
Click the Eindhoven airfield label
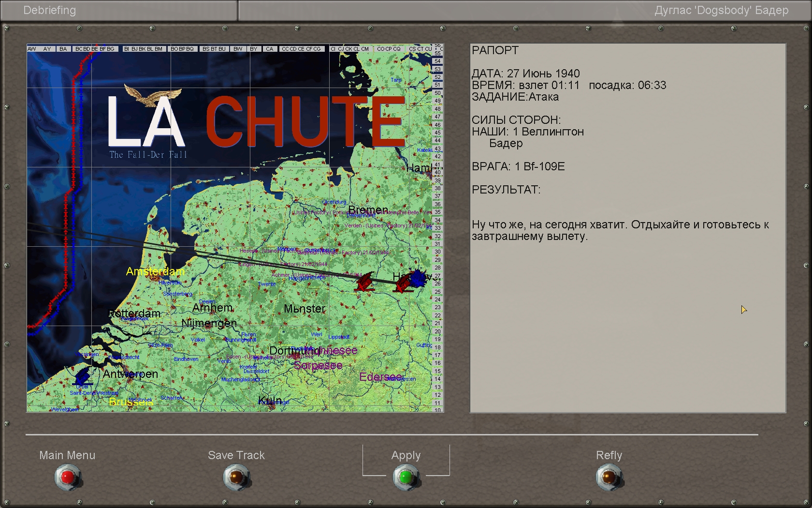click(x=186, y=359)
